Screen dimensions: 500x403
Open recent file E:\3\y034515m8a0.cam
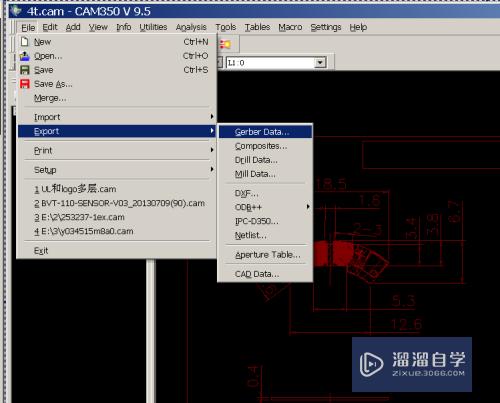(117, 231)
